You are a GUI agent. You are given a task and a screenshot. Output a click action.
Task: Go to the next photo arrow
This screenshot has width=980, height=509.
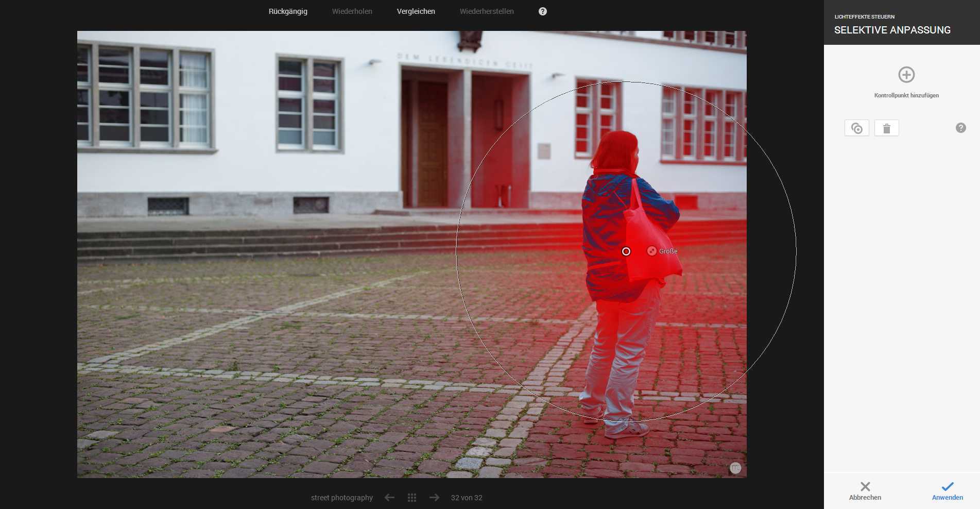point(434,498)
